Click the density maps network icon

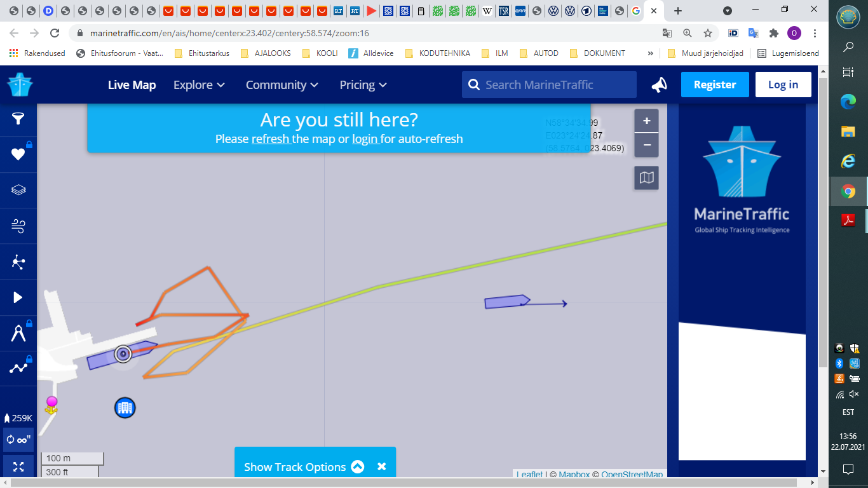point(18,262)
